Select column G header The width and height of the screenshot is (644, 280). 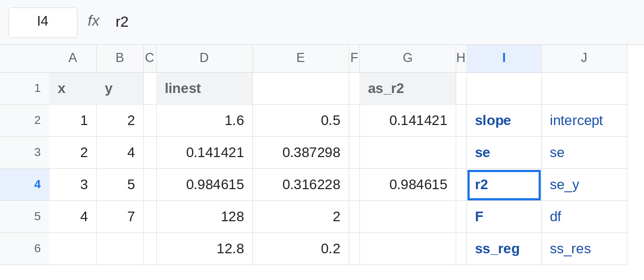click(408, 58)
